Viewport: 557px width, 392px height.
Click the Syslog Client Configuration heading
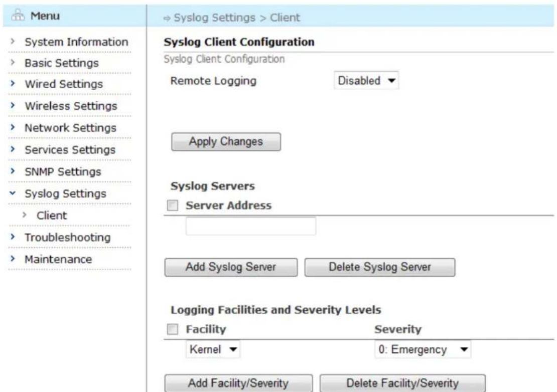(239, 42)
